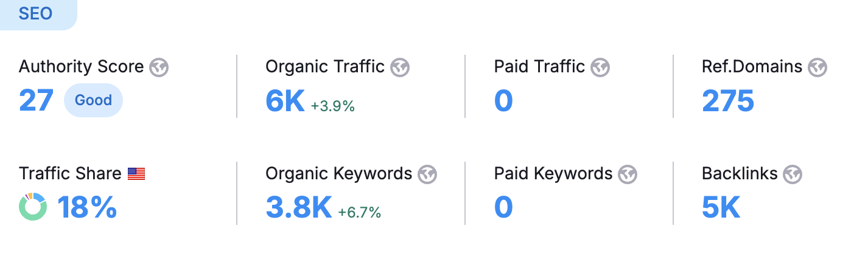
Task: Click the +3.9% organic traffic change
Action: point(332,106)
